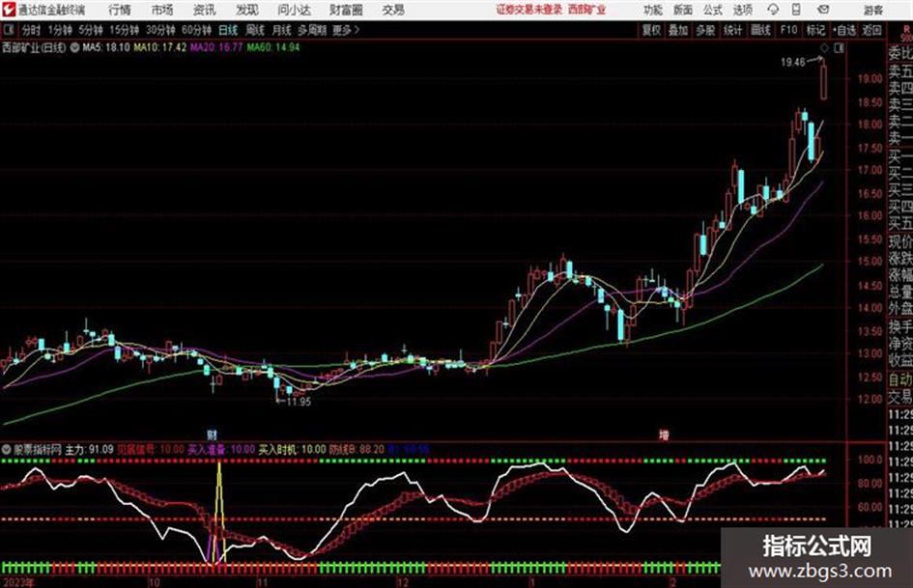Viewport: 913px width, 588px height.
Task: Click the 画线 drawing toolbar button
Action: click(x=760, y=30)
